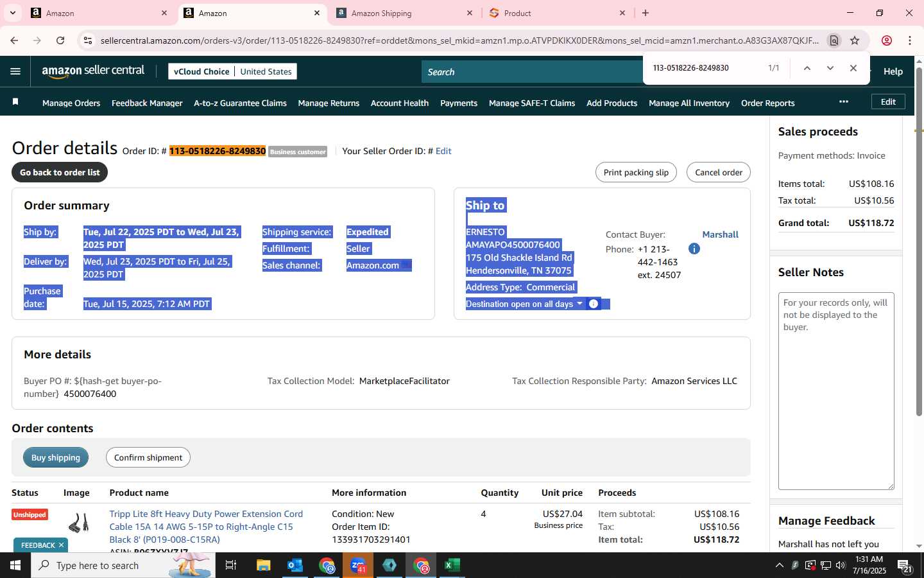Open the Seller Central hamburger menu
Image resolution: width=924 pixels, height=578 pixels.
click(15, 71)
